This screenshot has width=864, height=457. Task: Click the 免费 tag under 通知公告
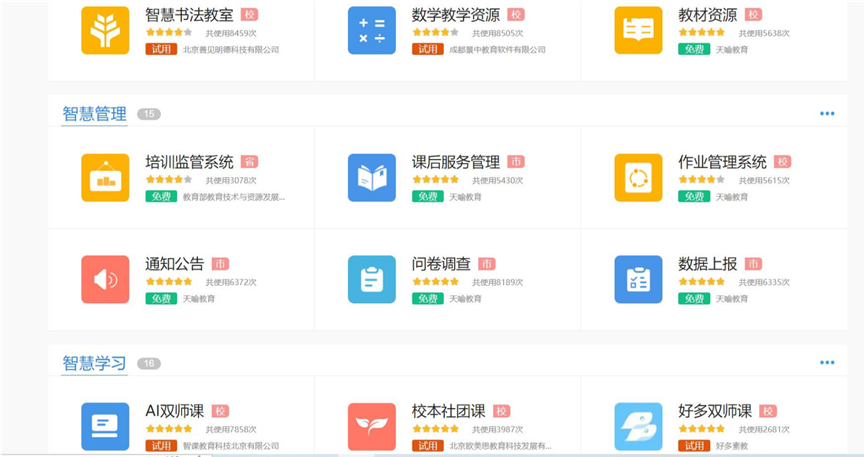click(x=161, y=298)
